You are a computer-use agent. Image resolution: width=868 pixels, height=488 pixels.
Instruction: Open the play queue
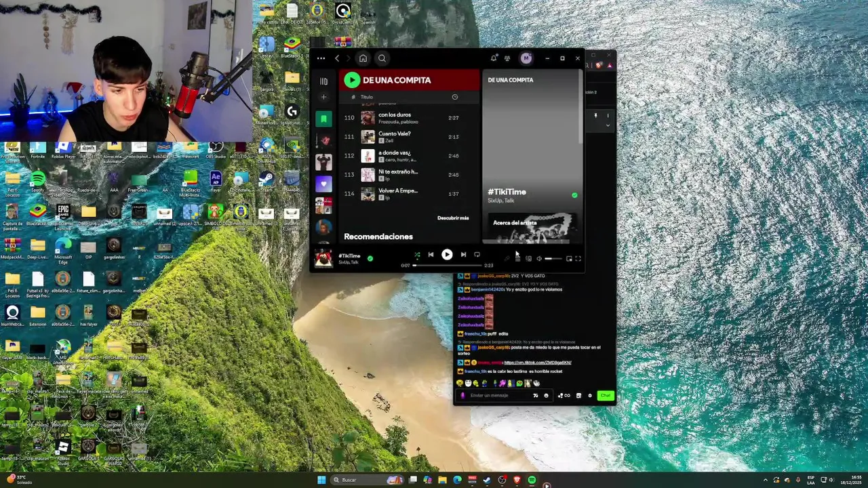coord(517,258)
